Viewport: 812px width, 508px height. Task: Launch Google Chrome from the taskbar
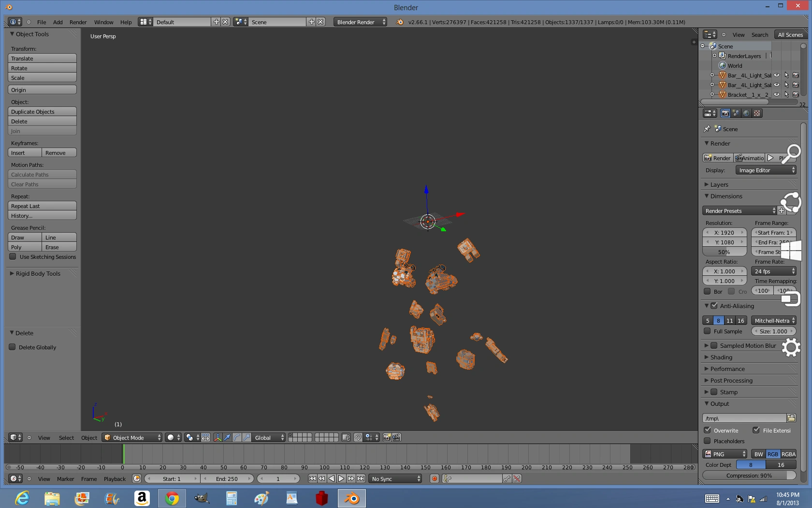click(172, 498)
